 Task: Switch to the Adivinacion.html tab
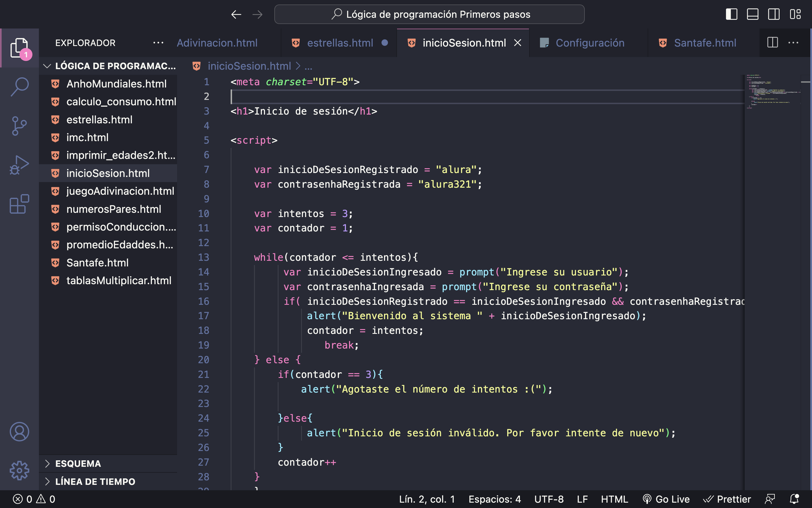(x=217, y=43)
